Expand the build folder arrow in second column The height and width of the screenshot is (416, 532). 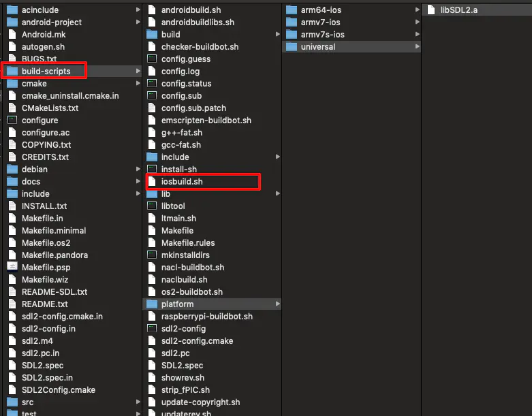point(278,34)
